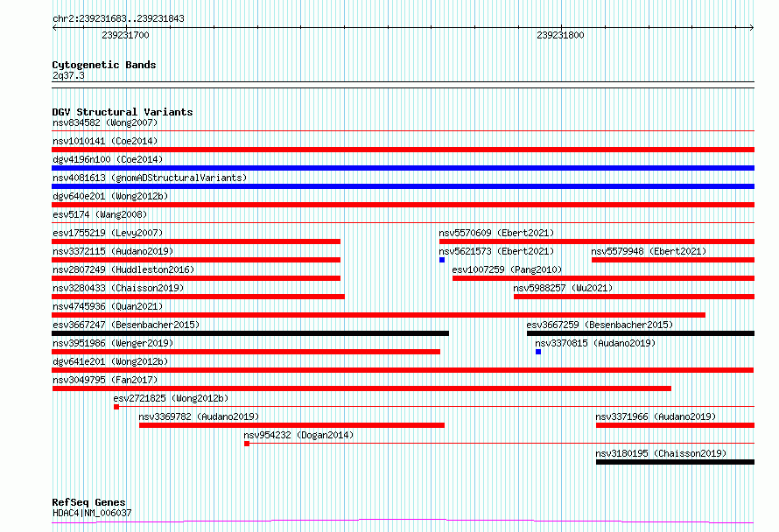Click the RefSeq Genes track heading
The image size is (779, 532).
click(88, 502)
